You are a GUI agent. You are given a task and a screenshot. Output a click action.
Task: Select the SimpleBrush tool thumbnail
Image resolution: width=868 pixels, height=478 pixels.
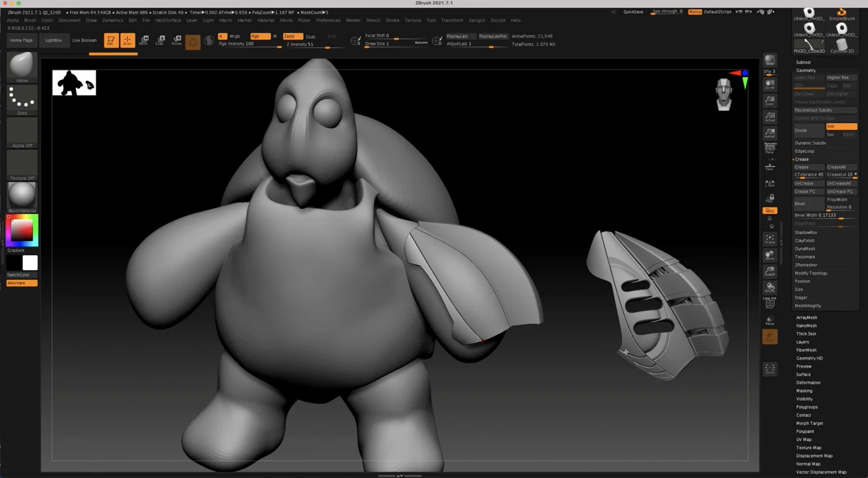click(841, 14)
